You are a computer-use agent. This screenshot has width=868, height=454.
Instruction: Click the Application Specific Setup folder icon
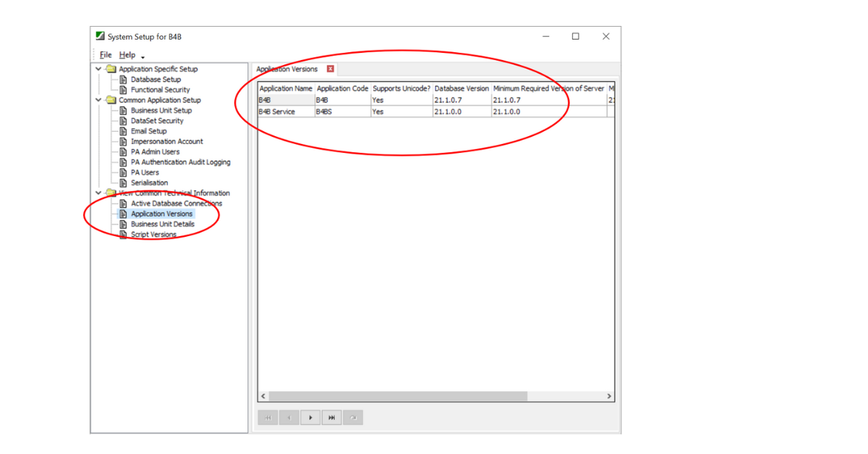coord(111,70)
